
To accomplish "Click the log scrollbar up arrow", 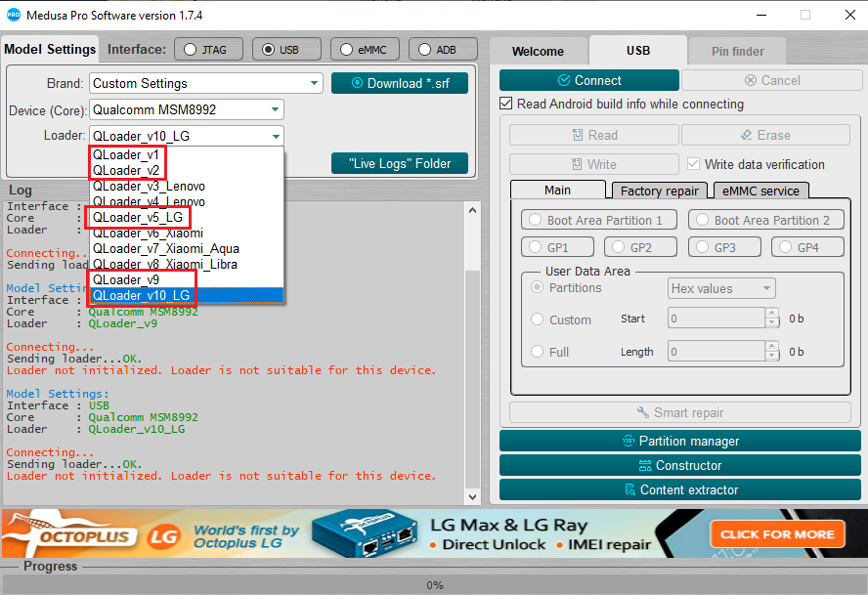I will point(472,210).
